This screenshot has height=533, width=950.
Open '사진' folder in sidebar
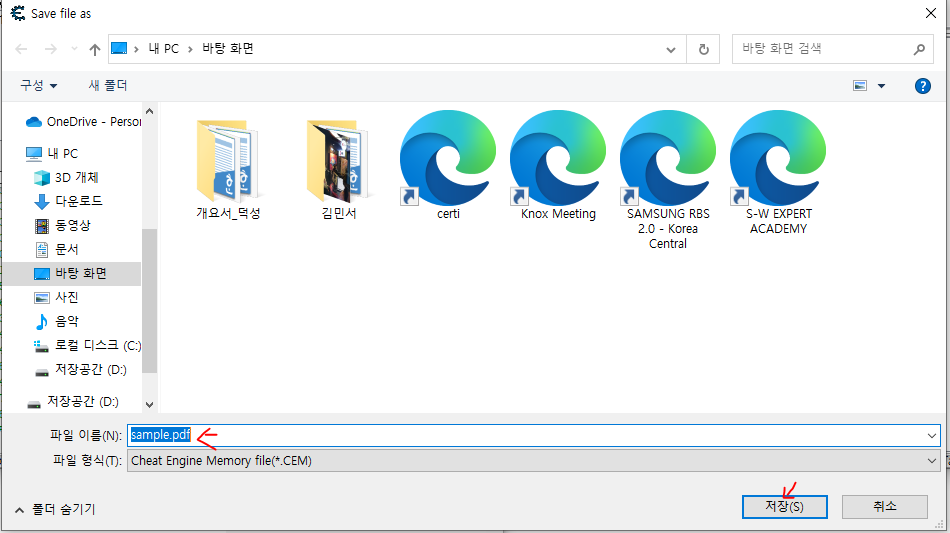(x=57, y=297)
